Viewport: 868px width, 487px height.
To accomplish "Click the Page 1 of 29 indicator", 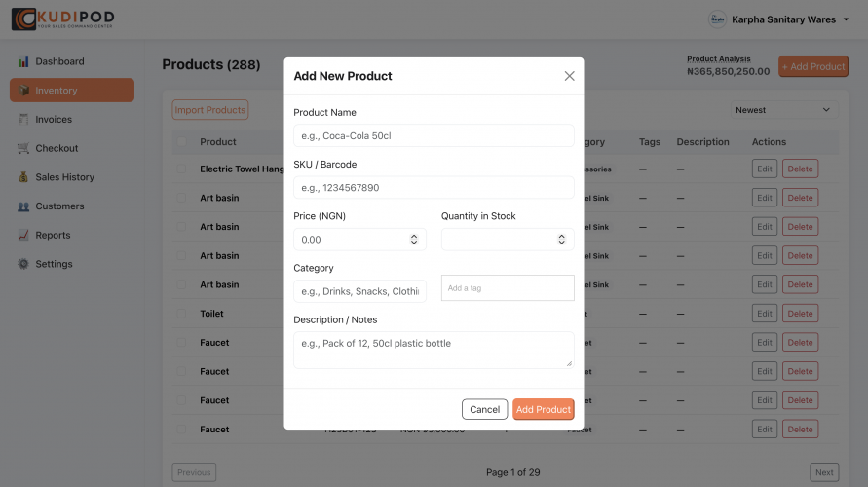I will (x=512, y=472).
